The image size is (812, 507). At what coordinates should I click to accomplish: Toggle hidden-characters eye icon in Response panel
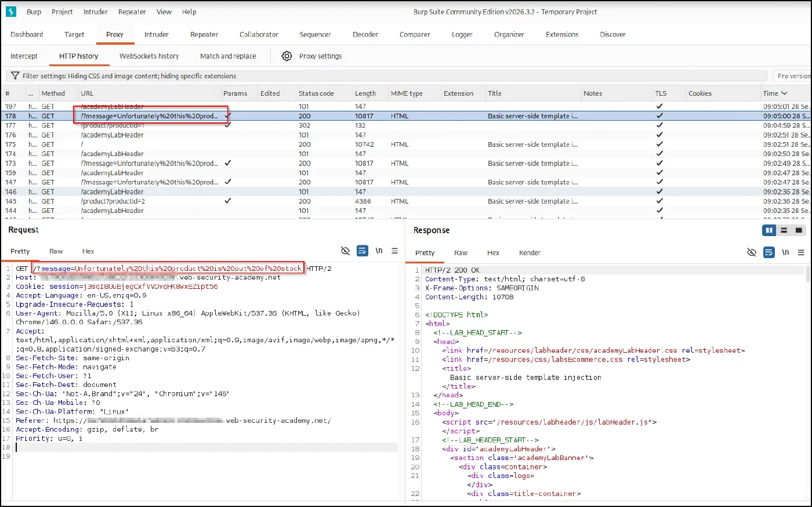[752, 252]
